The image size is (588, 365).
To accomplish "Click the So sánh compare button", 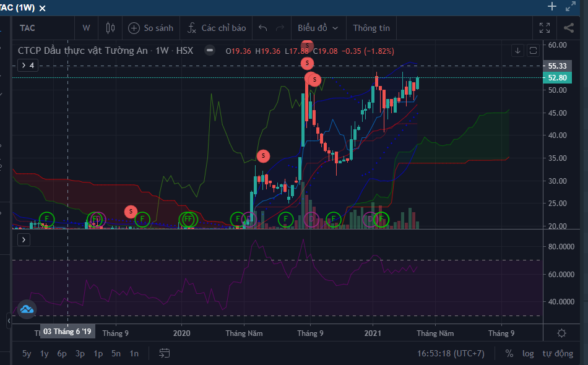I will click(150, 28).
